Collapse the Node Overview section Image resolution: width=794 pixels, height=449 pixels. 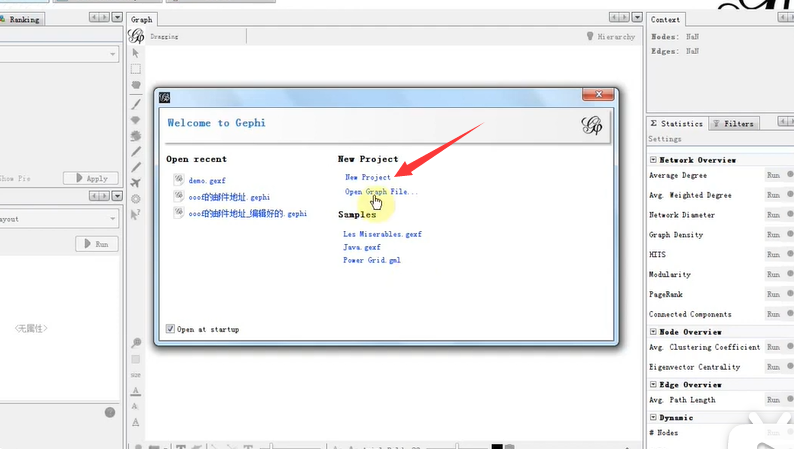(x=653, y=332)
